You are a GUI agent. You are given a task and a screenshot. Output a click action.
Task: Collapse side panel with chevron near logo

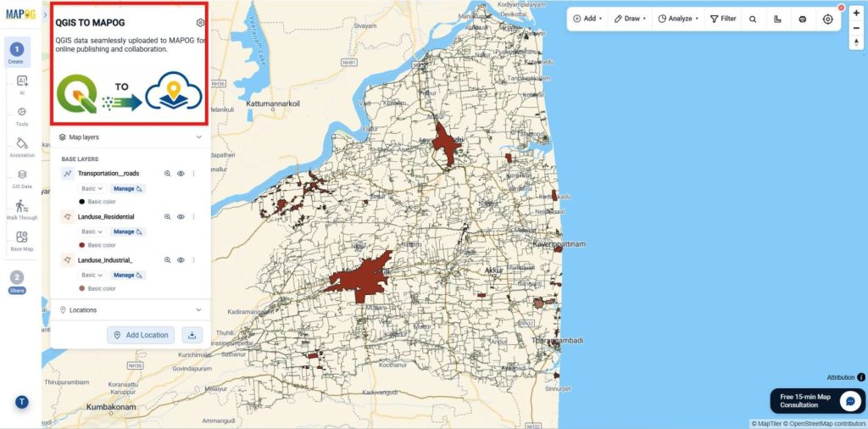45,14
